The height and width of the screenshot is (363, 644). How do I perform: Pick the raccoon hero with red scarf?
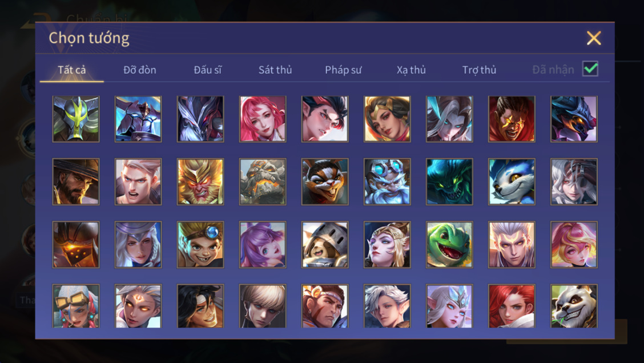tap(325, 182)
